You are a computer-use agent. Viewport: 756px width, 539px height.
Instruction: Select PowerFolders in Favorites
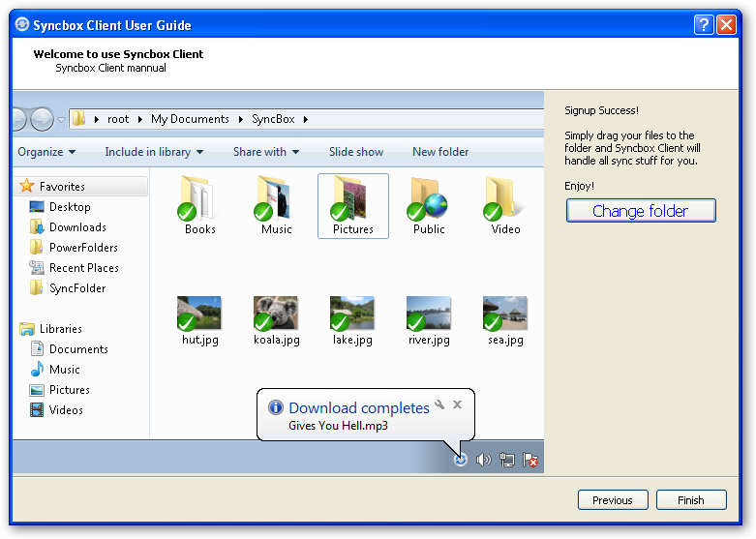pyautogui.click(x=83, y=248)
